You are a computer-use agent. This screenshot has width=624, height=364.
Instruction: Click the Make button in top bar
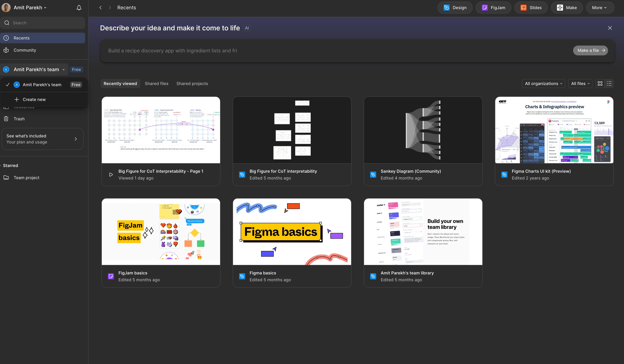[x=567, y=8]
